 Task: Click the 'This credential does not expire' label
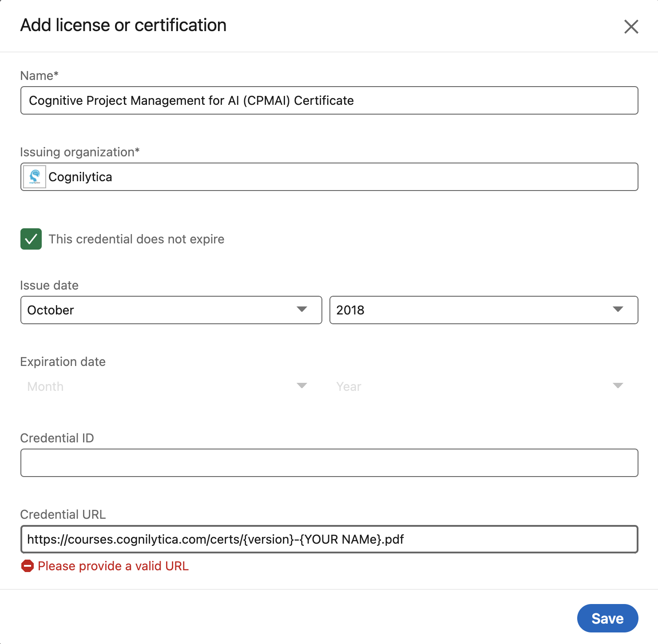137,239
